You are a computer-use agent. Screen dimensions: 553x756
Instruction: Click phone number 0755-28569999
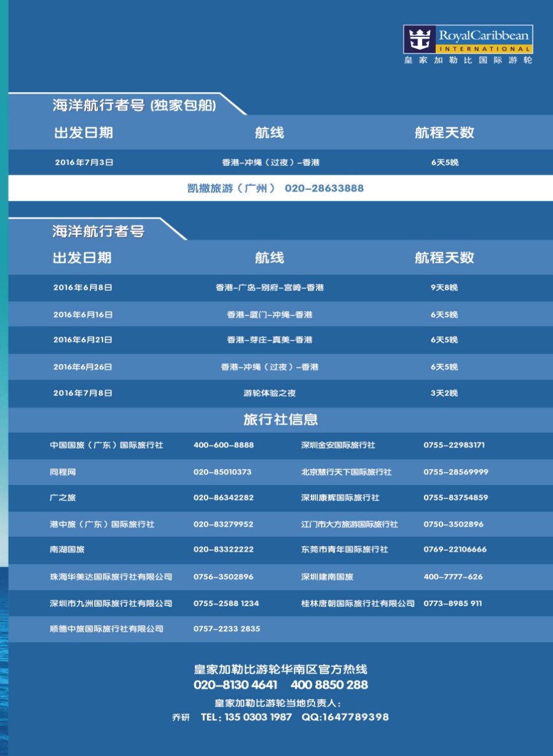coord(456,473)
